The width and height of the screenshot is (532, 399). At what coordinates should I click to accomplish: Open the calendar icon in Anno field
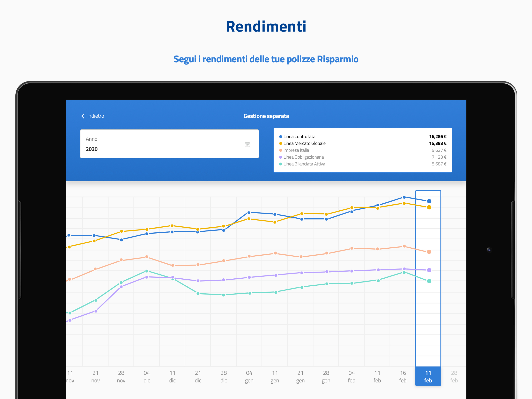pos(247,144)
